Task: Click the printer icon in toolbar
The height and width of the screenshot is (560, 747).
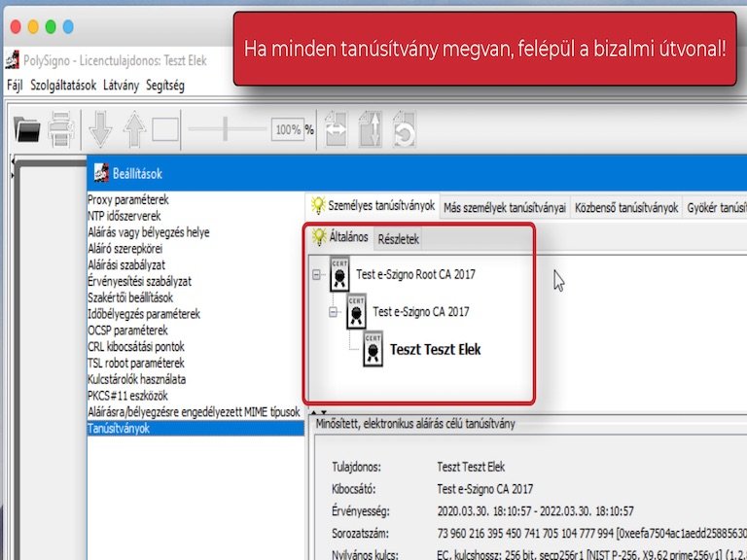Action: (61, 129)
